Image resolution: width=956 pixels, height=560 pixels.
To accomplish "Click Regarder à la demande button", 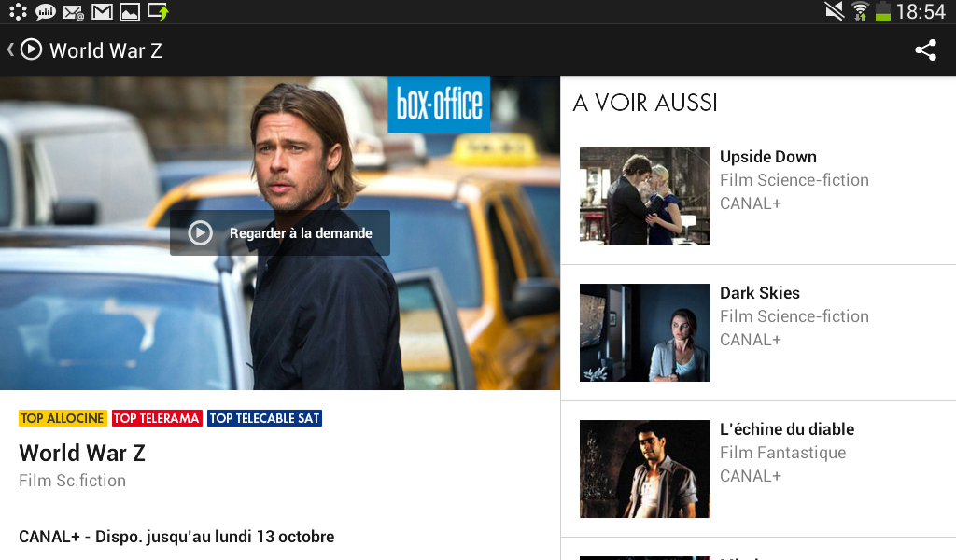I will [280, 232].
